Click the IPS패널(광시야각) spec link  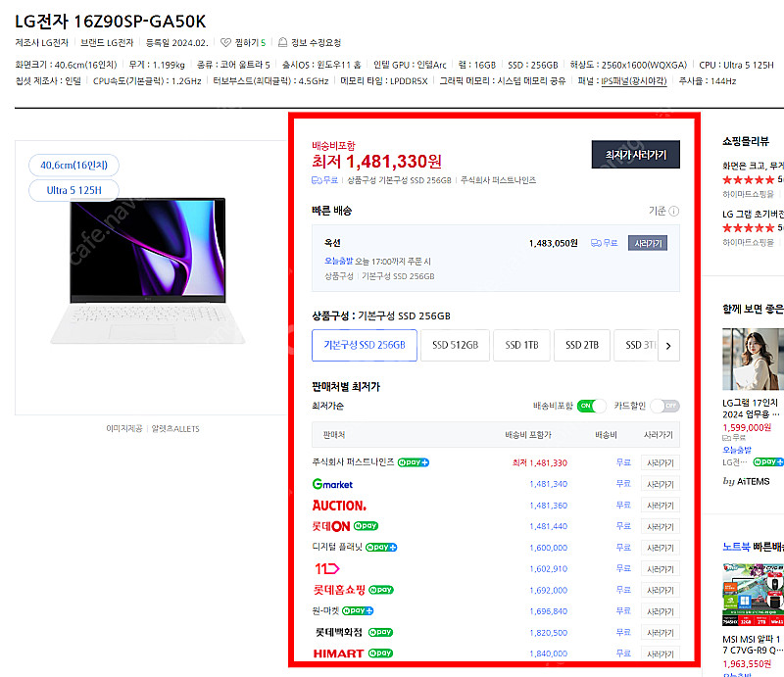[633, 80]
